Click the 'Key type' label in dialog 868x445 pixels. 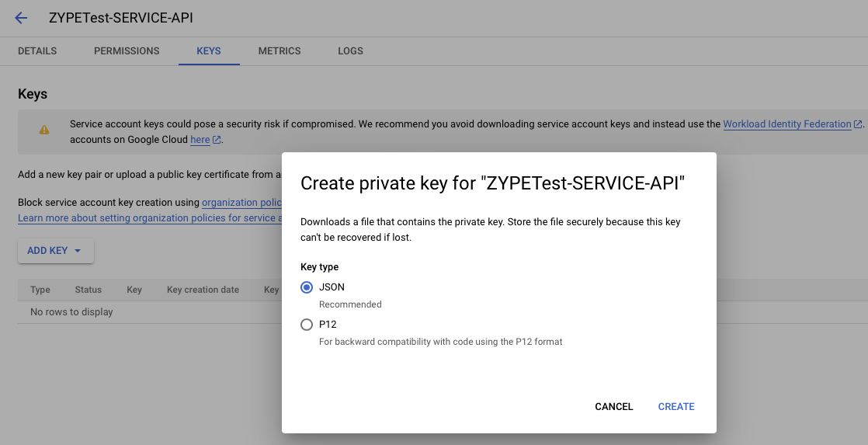(319, 267)
